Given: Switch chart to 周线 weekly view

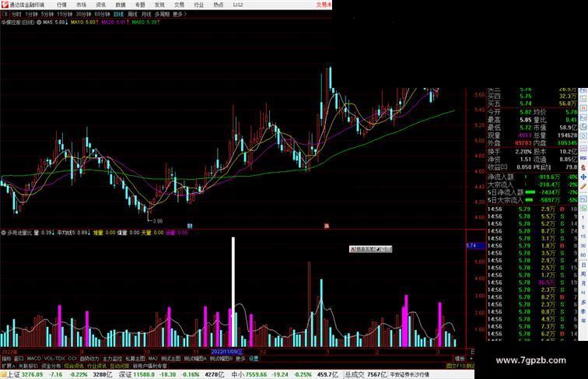Looking at the screenshot, I should coord(132,14).
